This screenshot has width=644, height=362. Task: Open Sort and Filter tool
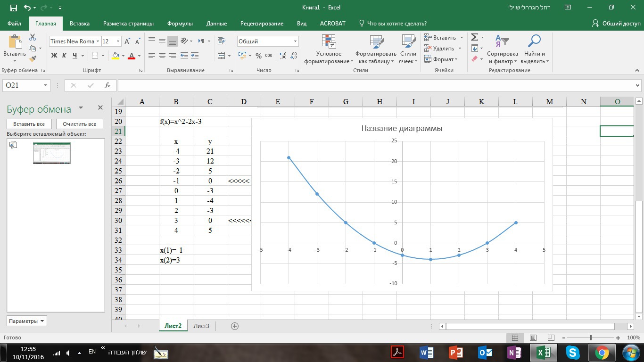[502, 49]
